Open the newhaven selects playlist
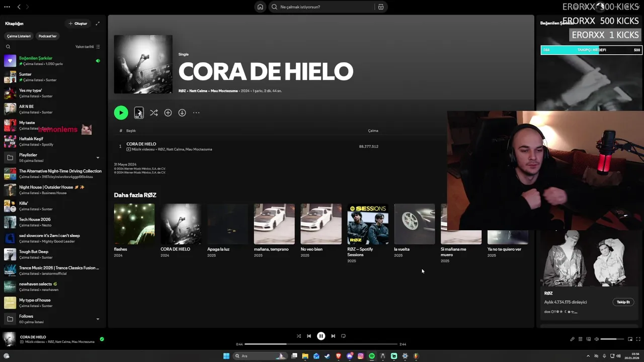The width and height of the screenshot is (644, 362). click(53, 287)
